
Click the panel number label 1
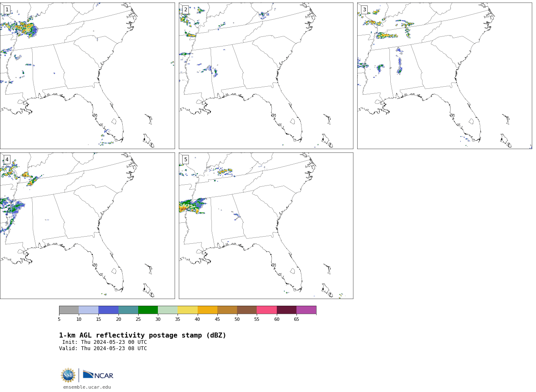coord(7,10)
